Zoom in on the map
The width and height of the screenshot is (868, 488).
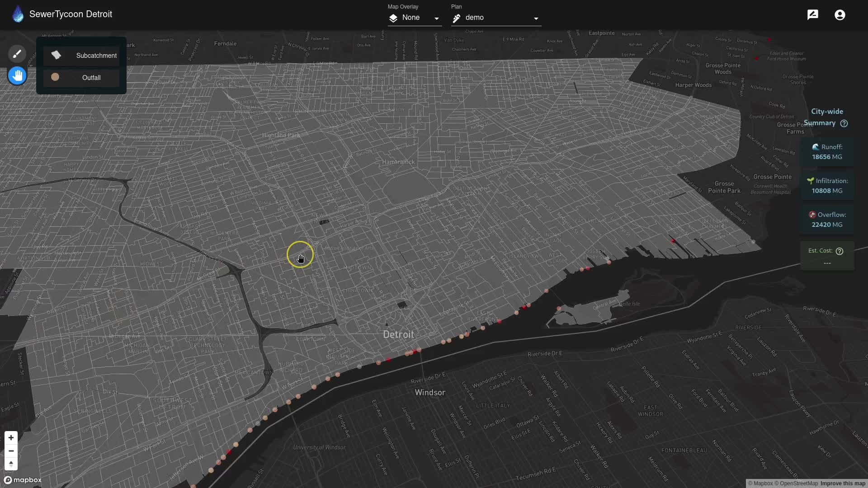point(11,437)
